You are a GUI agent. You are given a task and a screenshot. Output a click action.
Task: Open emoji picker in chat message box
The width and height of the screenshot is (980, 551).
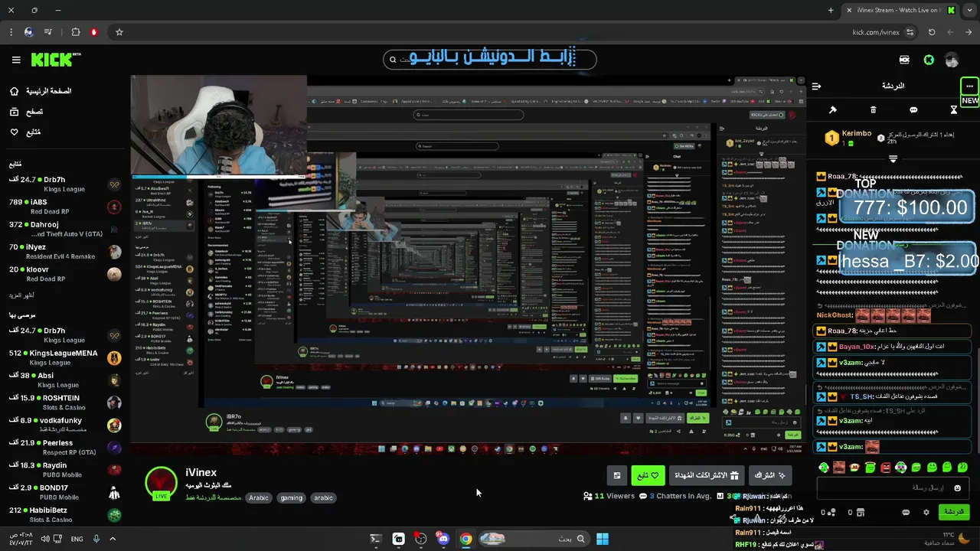(x=957, y=487)
